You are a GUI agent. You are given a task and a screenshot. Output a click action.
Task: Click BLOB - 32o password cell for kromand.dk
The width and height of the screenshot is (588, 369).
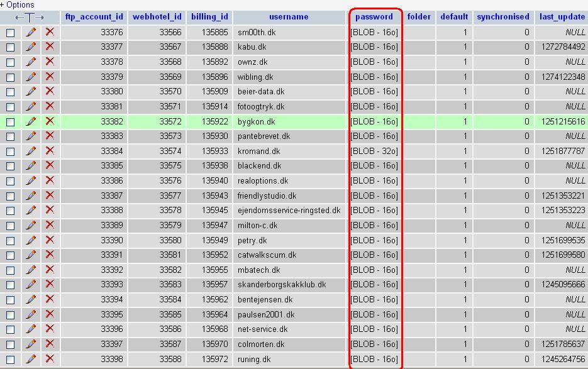click(x=374, y=151)
